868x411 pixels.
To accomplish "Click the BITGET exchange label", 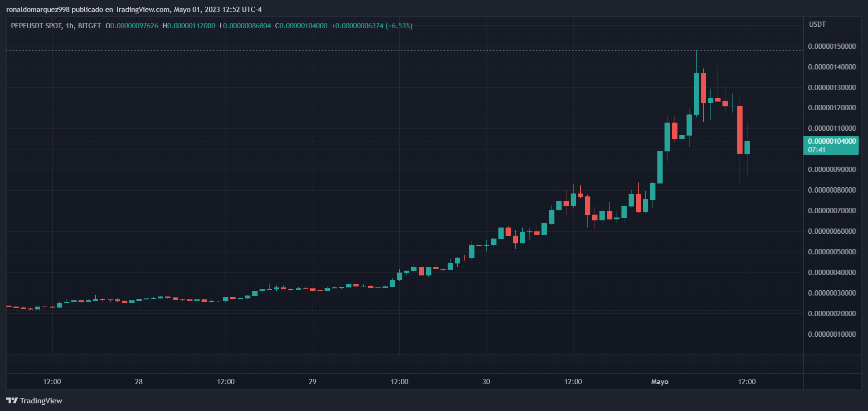I will coord(90,26).
